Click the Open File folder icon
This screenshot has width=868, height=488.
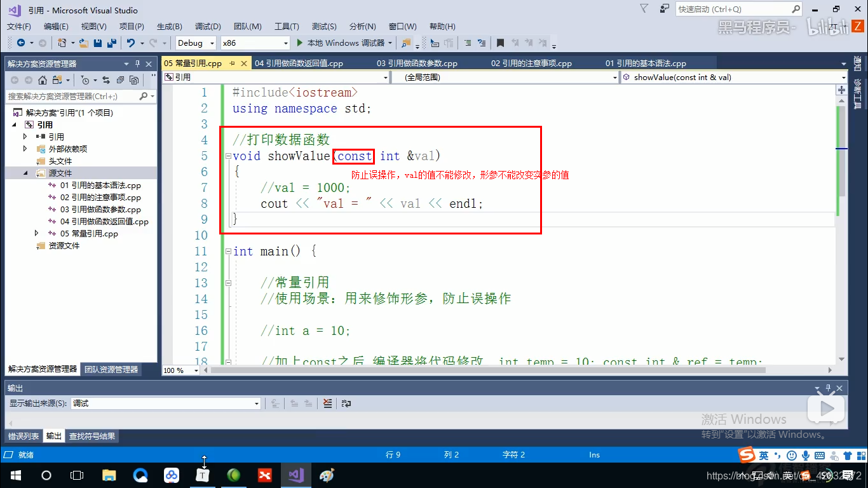[85, 43]
